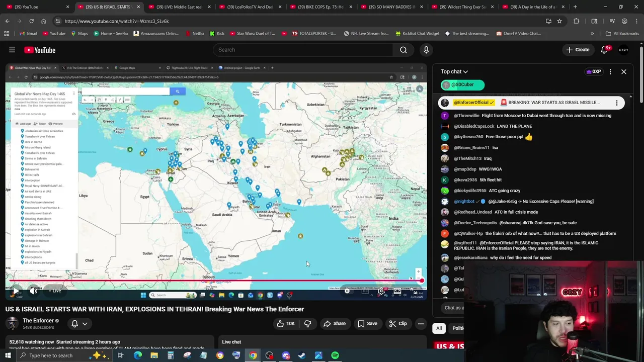Viewport: 644px width, 362px height.
Task: Open Microsoft Edge from the Windows taskbar
Action: tap(137, 355)
